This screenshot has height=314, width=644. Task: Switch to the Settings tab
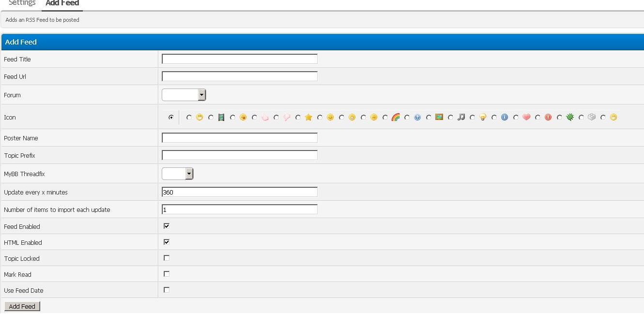pyautogui.click(x=22, y=3)
